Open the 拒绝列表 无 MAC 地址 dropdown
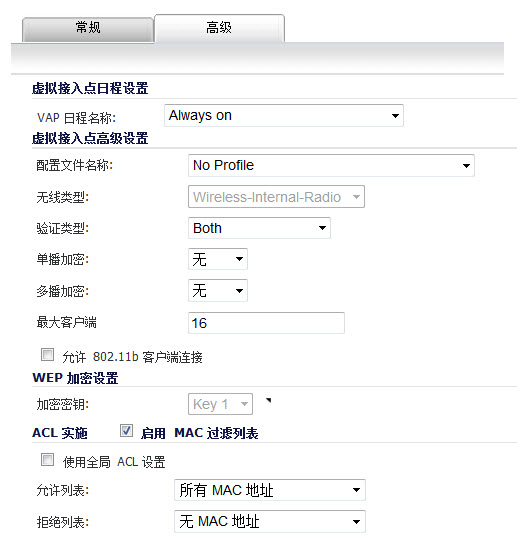Image resolution: width=517 pixels, height=545 pixels. point(270,521)
